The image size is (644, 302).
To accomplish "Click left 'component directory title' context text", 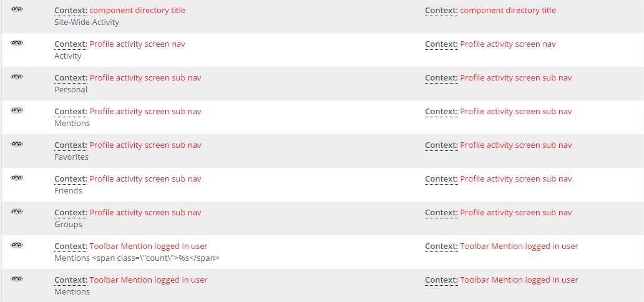I will pyautogui.click(x=137, y=11).
